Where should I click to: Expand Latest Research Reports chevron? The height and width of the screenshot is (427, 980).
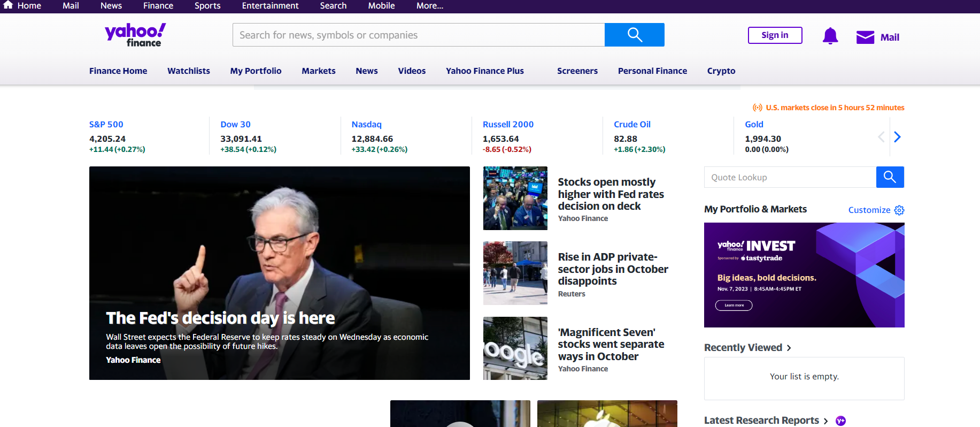825,421
